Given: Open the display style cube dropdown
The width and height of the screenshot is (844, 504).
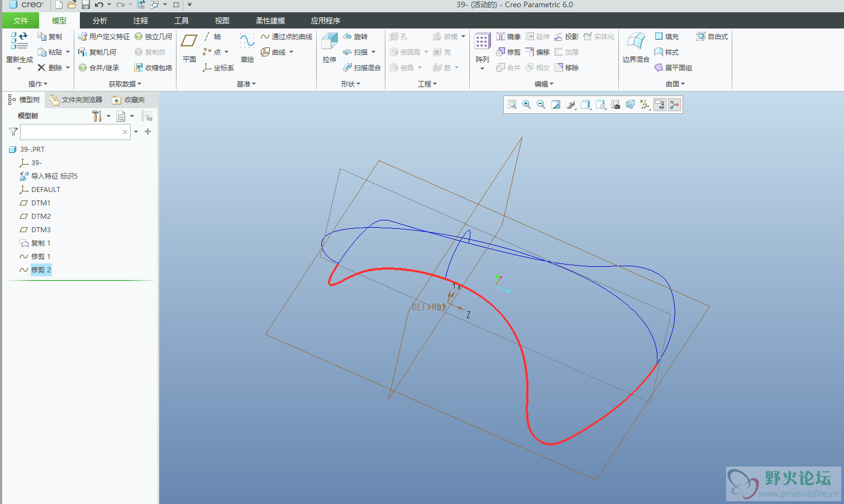Looking at the screenshot, I should pos(585,104).
